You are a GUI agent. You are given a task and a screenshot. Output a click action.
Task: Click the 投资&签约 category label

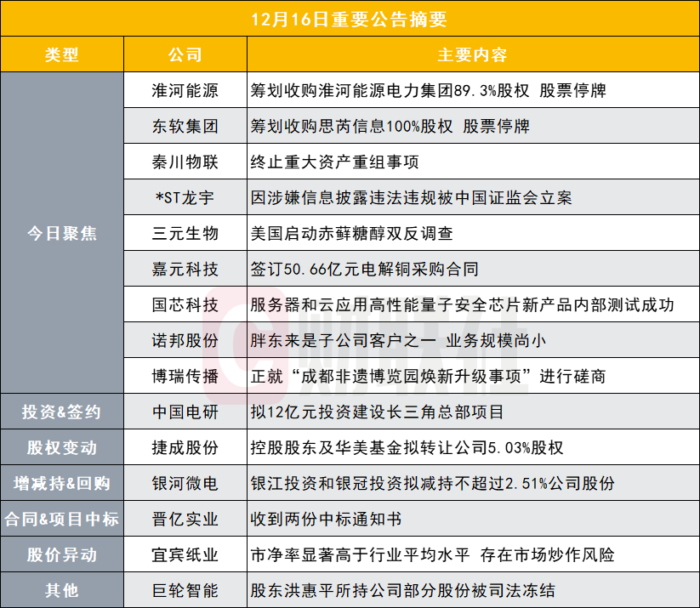coord(62,412)
